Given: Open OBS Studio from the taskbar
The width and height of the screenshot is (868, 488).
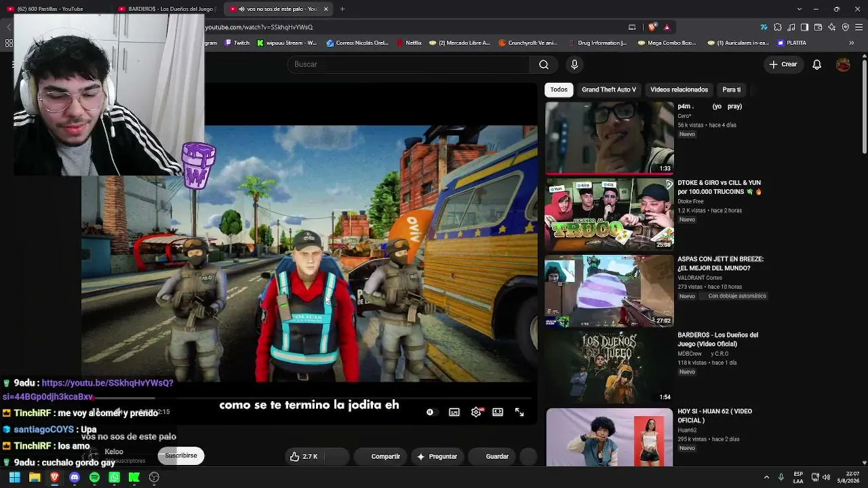Looking at the screenshot, I should pyautogui.click(x=154, y=477).
